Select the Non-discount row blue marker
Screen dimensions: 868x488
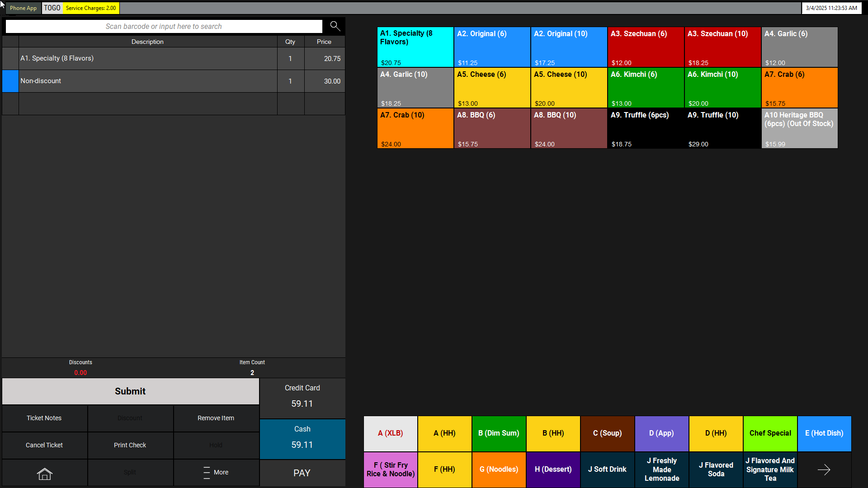point(10,81)
